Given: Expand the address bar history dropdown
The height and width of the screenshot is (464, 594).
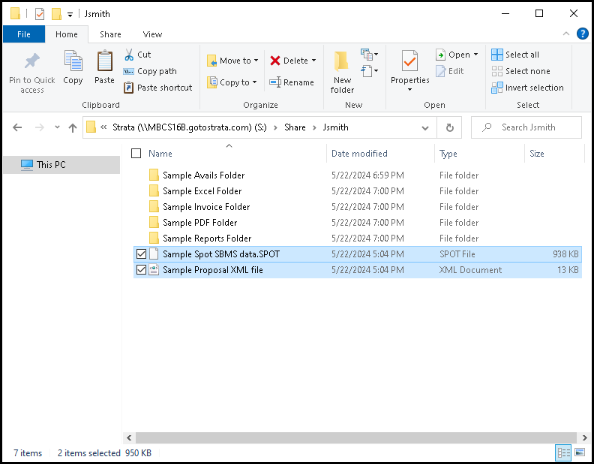Looking at the screenshot, I should [x=425, y=128].
